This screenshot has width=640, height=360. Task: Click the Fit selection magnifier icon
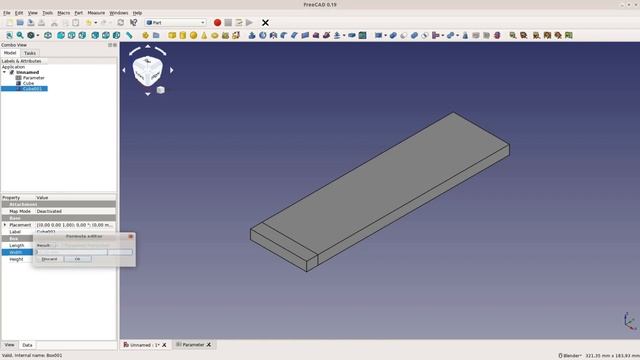click(x=20, y=36)
